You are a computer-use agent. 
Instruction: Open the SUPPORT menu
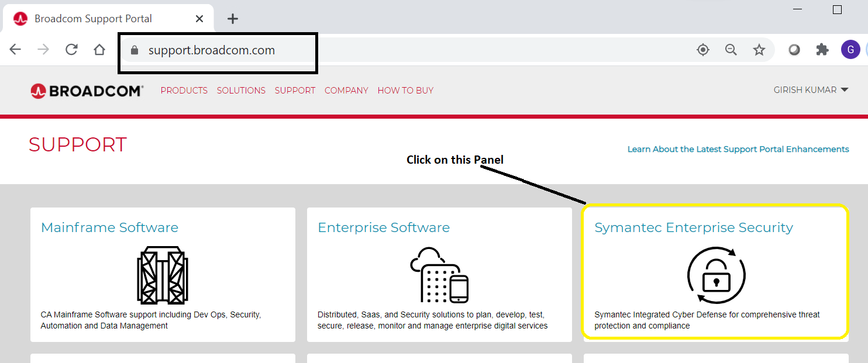coord(295,91)
